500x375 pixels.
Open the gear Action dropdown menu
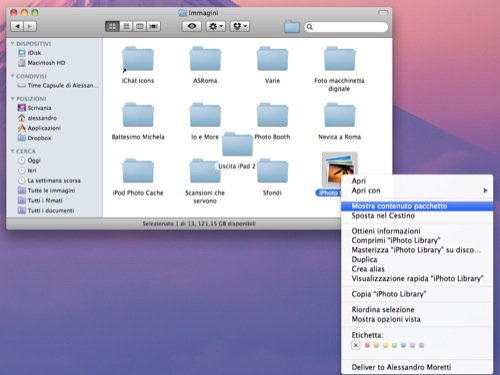(216, 26)
